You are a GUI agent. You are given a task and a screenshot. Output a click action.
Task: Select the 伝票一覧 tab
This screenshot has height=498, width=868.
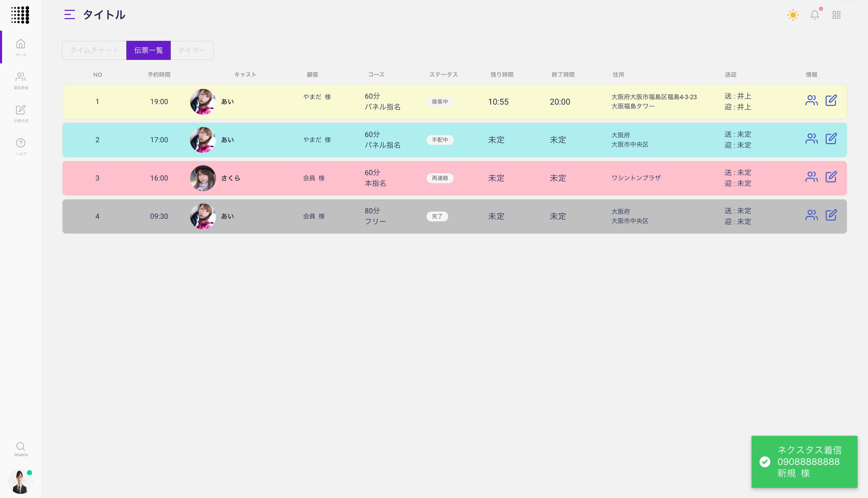click(149, 50)
